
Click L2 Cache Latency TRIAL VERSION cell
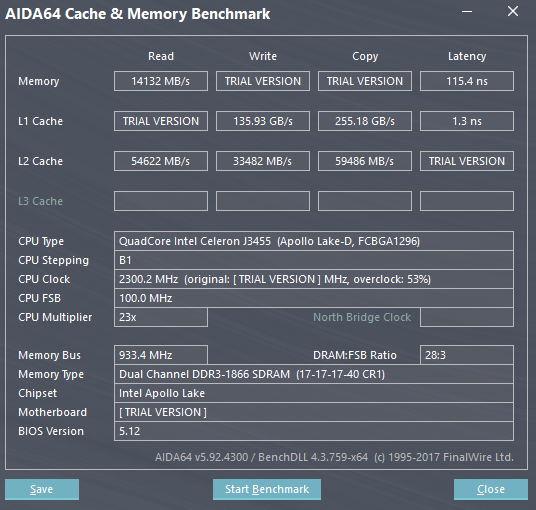point(467,161)
